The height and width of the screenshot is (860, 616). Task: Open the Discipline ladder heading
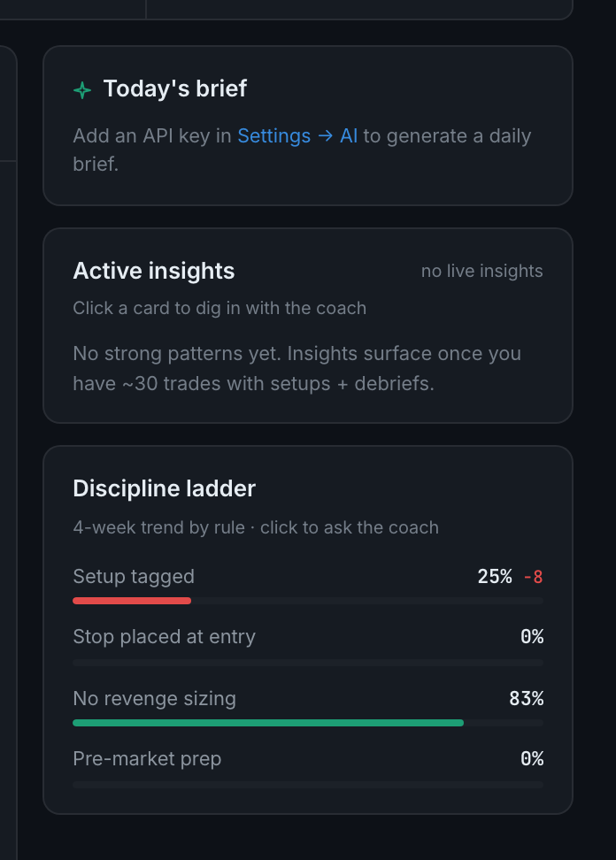[x=164, y=488]
